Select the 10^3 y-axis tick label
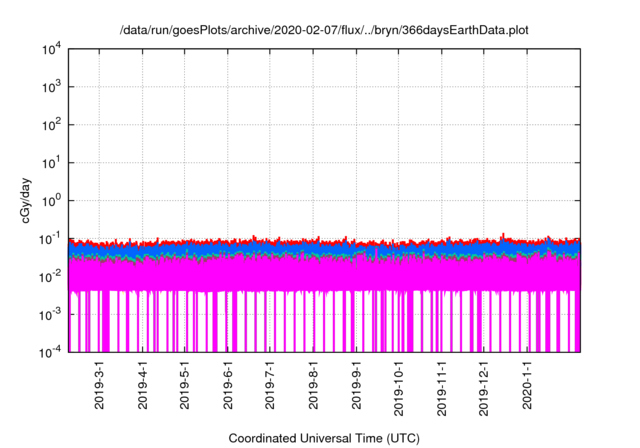The image size is (640, 448). [x=52, y=87]
